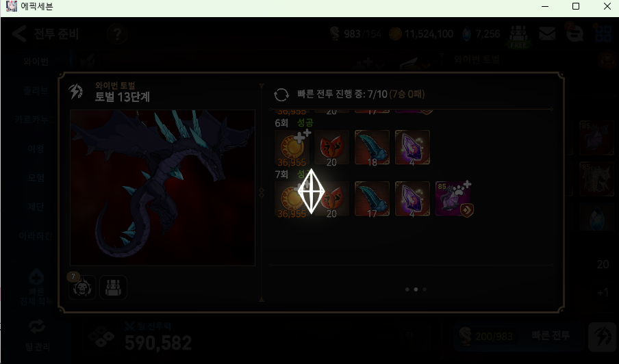Go back with arrow next to 전투 준비

click(x=19, y=34)
